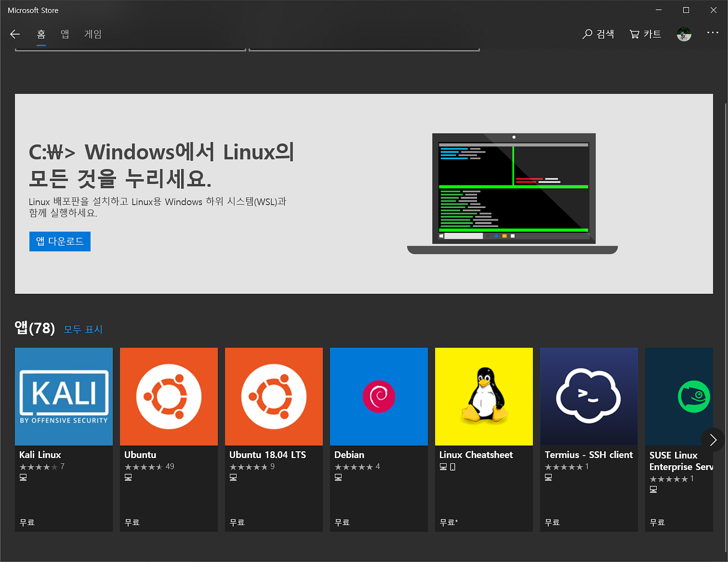The width and height of the screenshot is (728, 562).
Task: Click the mobile device icon under Linux Cheatsheet
Action: (453, 467)
